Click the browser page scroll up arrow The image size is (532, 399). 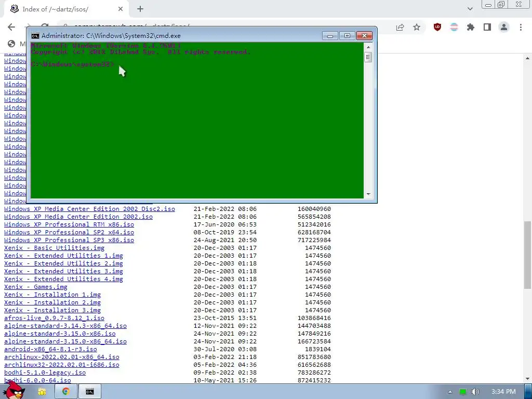528,58
